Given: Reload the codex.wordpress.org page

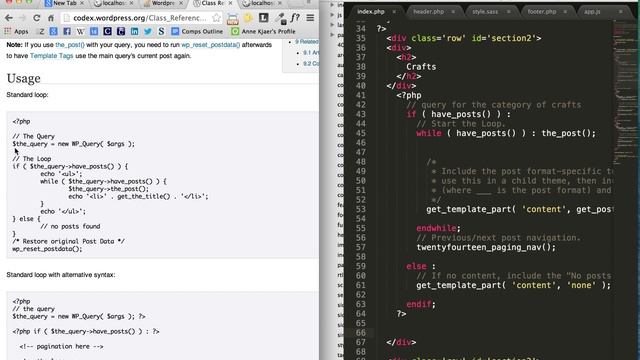Looking at the screenshot, I should point(36,18).
